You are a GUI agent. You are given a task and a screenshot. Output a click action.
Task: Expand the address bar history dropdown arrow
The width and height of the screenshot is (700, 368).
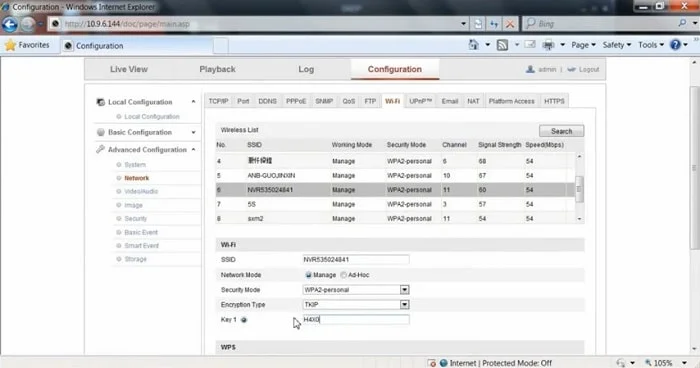pos(463,24)
